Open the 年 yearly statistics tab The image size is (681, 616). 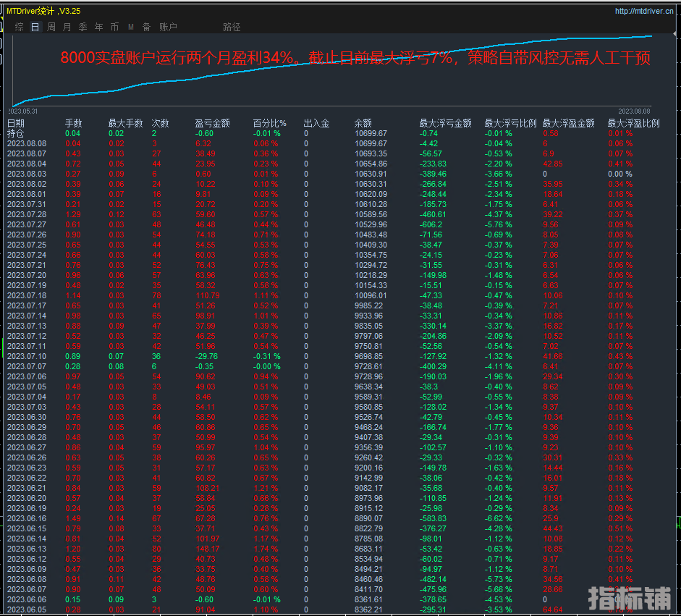click(99, 27)
